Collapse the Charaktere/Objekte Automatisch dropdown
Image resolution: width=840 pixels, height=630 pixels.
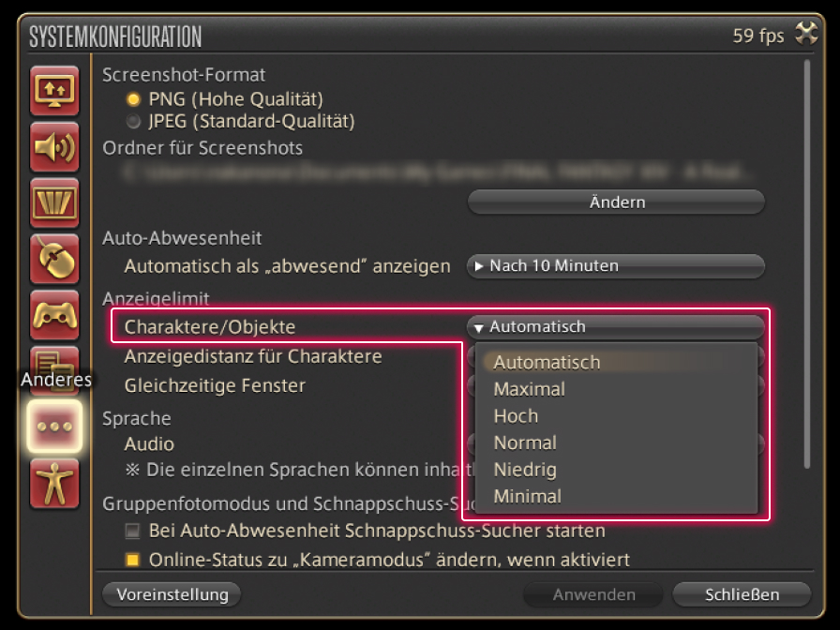click(x=615, y=327)
